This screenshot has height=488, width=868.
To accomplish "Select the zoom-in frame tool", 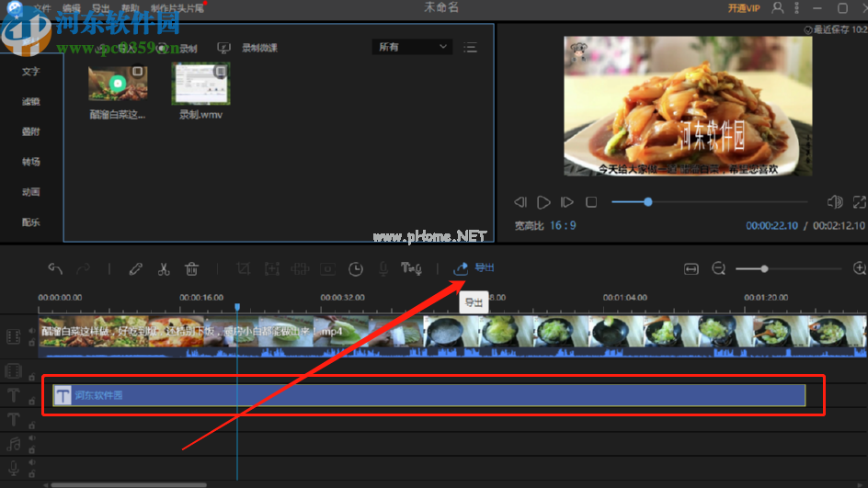I will coord(272,269).
